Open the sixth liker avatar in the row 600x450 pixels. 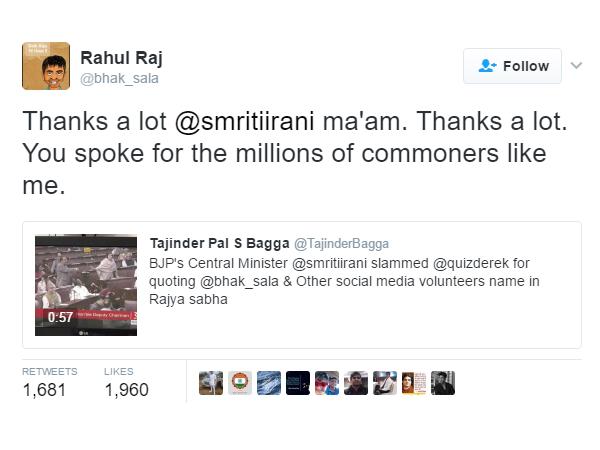[356, 383]
